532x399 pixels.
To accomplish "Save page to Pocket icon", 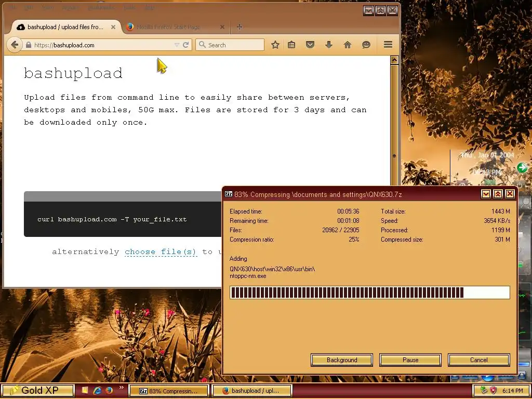I will (310, 45).
